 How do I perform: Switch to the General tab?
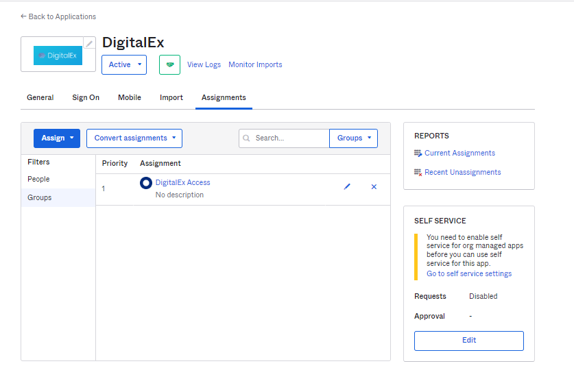point(40,97)
